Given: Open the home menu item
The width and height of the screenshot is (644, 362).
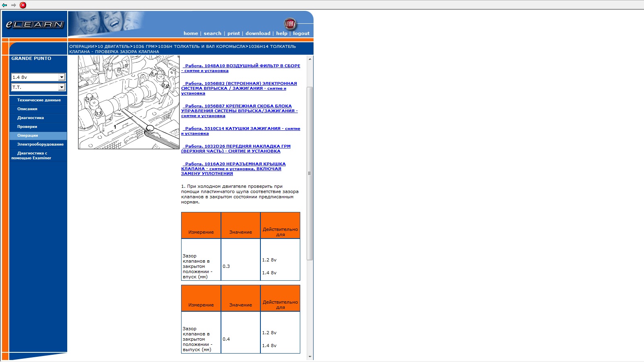Looking at the screenshot, I should pos(190,33).
